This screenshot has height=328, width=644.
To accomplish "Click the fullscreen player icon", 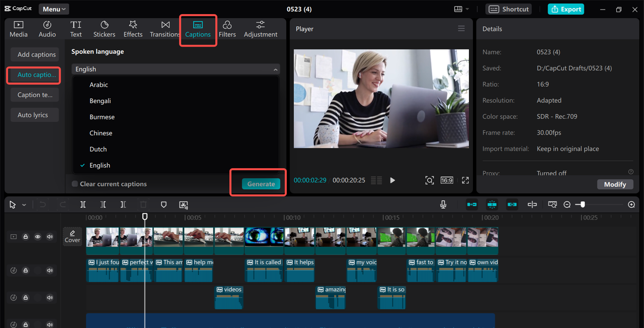I will pyautogui.click(x=465, y=180).
